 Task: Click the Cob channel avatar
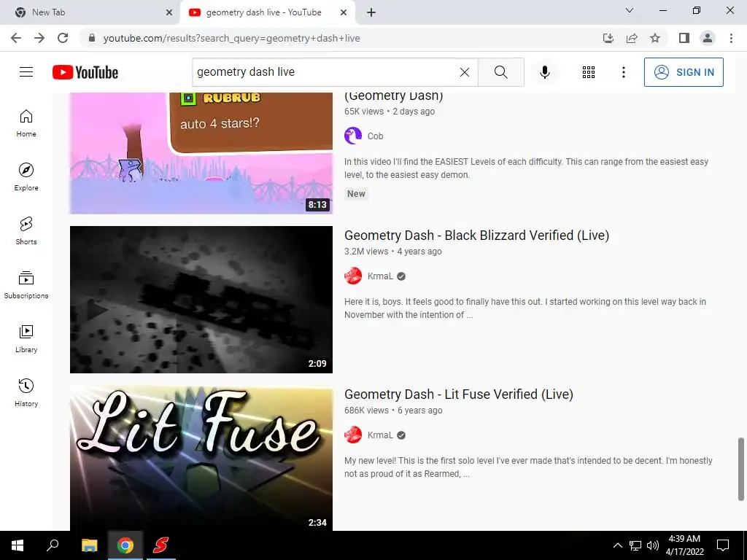pos(353,136)
